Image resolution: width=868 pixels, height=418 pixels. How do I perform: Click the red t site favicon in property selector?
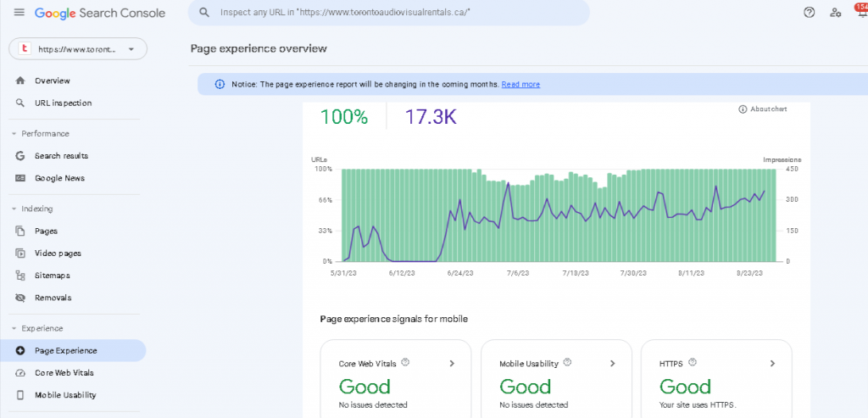[25, 48]
